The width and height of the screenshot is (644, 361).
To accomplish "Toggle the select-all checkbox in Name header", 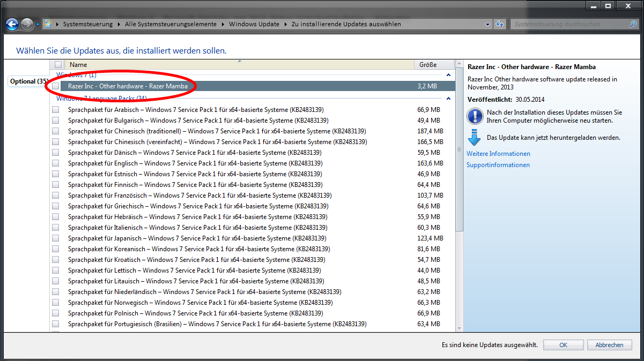I will pyautogui.click(x=58, y=64).
